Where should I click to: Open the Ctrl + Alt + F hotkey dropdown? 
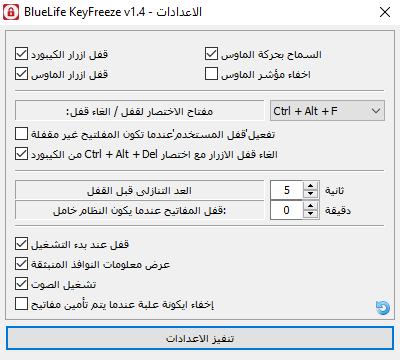tap(327, 111)
